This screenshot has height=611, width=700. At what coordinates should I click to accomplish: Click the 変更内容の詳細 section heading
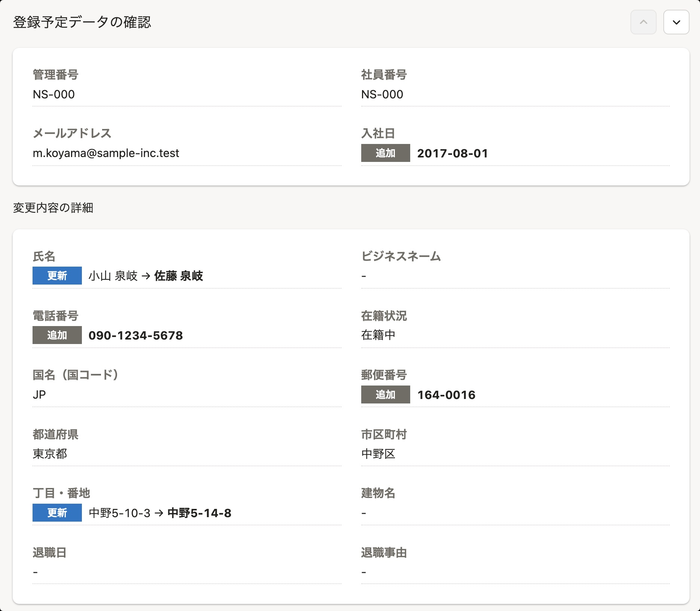[x=53, y=208]
